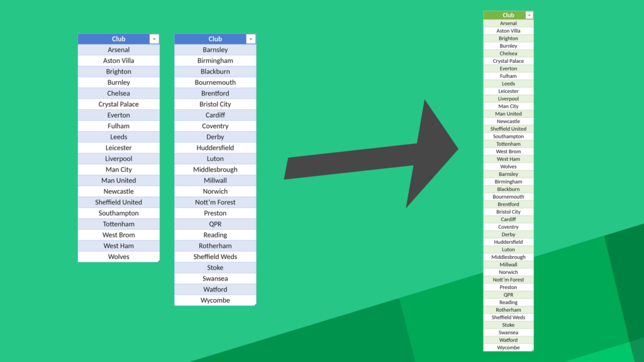Select Southampton in the blue table

pyautogui.click(x=119, y=213)
